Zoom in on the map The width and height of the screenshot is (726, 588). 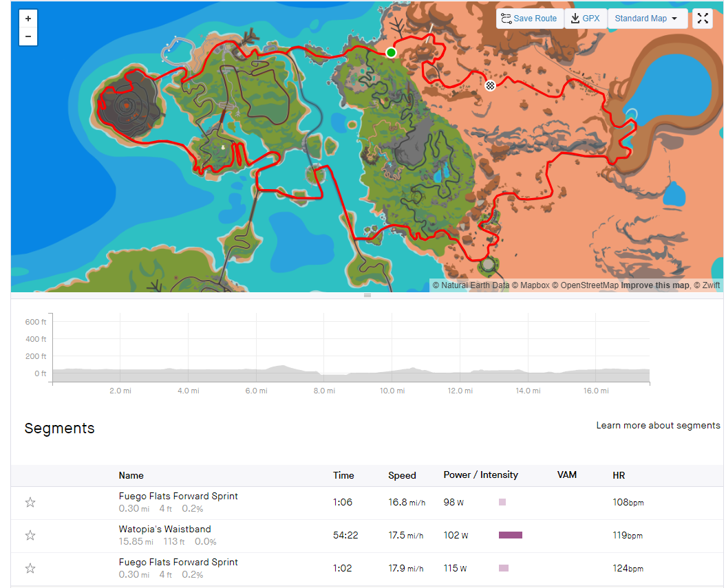pos(28,19)
